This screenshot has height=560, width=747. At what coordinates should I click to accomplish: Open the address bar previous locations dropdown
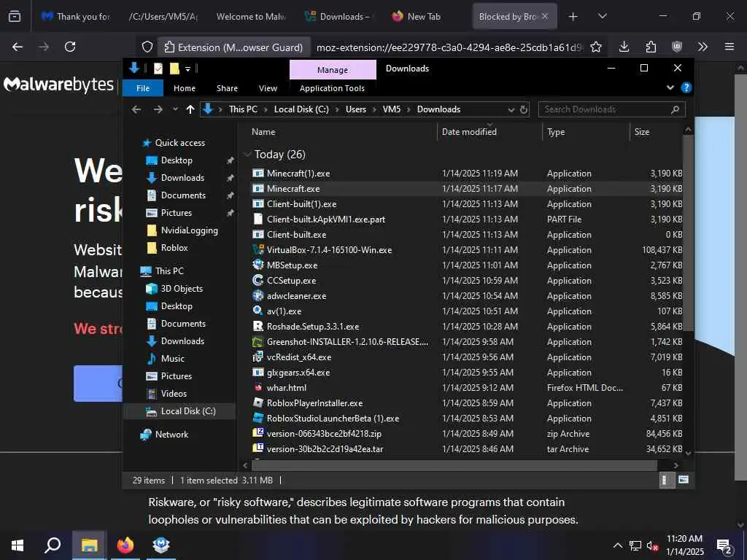511,109
